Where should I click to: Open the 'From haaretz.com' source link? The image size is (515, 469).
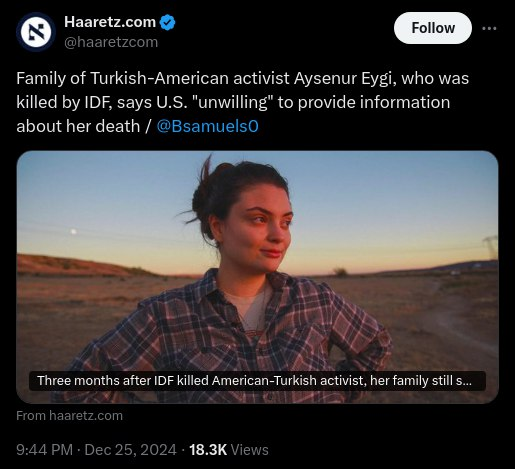(x=69, y=416)
